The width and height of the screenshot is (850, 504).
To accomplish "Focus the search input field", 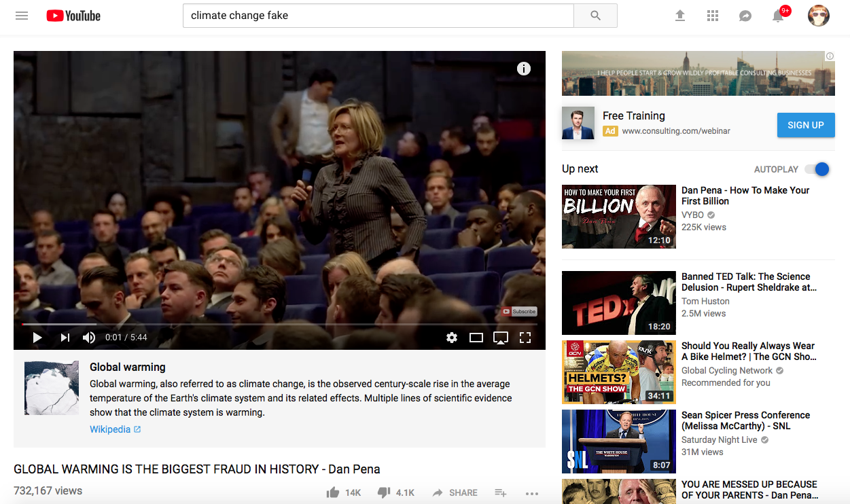I will coord(378,16).
